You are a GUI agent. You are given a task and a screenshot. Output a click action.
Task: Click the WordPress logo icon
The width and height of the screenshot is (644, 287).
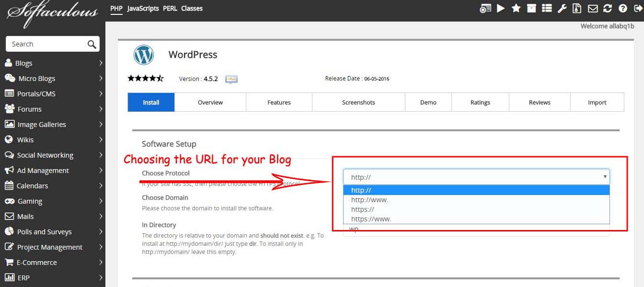[x=143, y=55]
